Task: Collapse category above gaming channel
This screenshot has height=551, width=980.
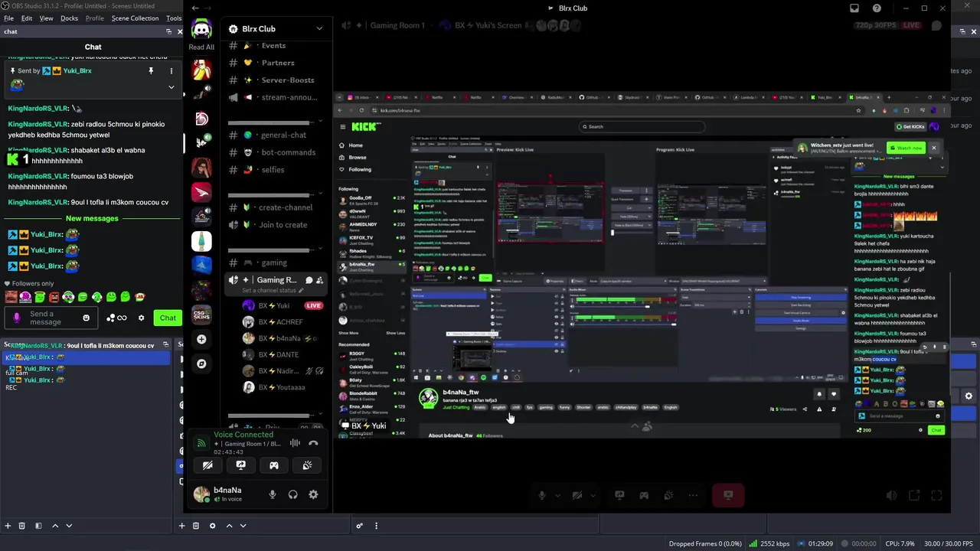Action: click(x=319, y=249)
